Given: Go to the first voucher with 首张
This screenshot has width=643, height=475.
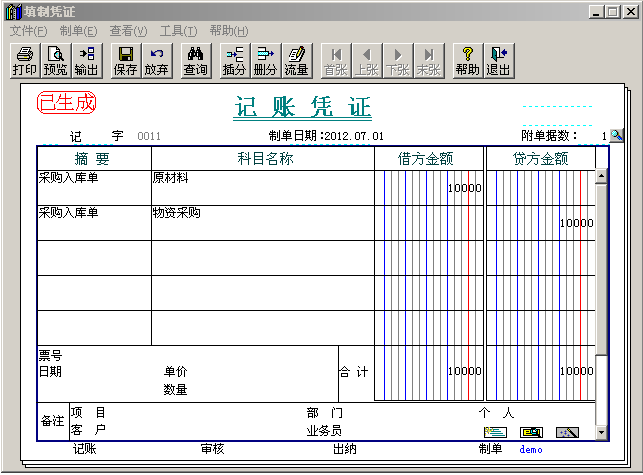Looking at the screenshot, I should click(x=336, y=61).
